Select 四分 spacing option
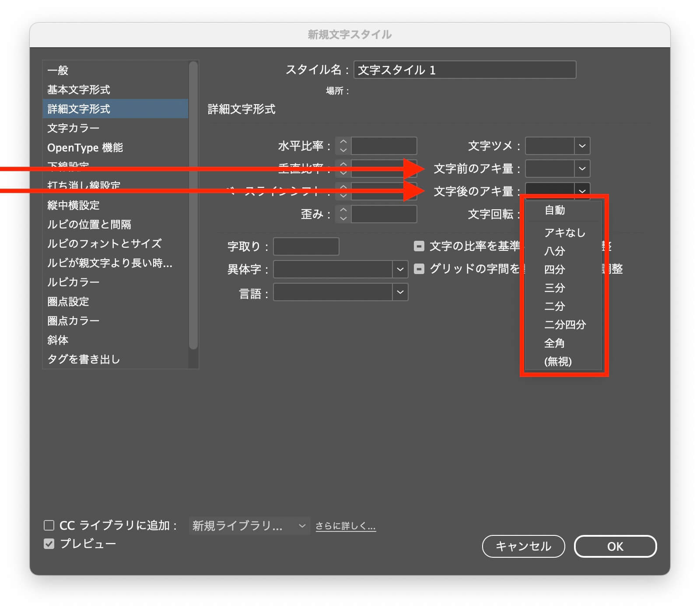The height and width of the screenshot is (612, 700). click(x=555, y=269)
